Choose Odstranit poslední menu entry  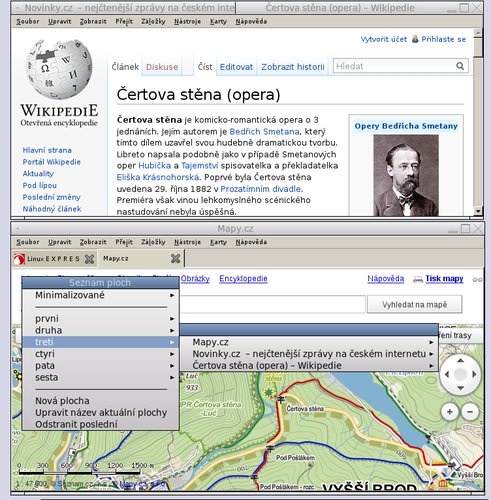[x=101, y=424]
